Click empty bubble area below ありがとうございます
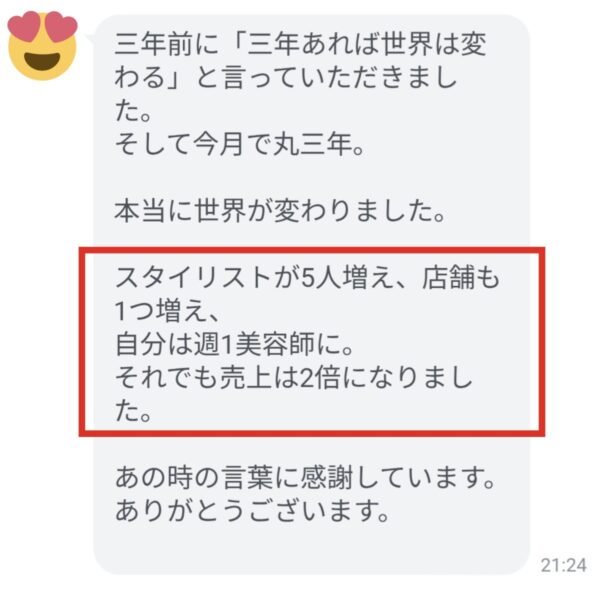 pyautogui.click(x=312, y=549)
